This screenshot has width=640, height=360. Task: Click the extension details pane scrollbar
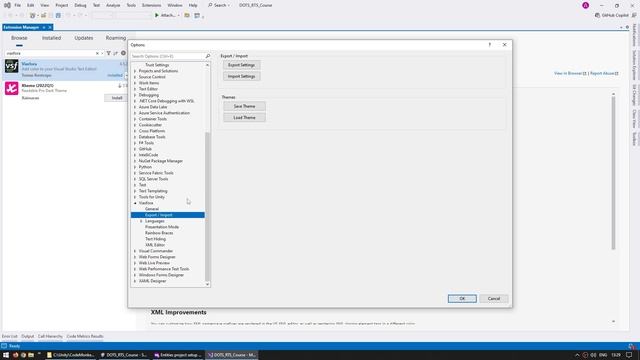click(x=613, y=173)
